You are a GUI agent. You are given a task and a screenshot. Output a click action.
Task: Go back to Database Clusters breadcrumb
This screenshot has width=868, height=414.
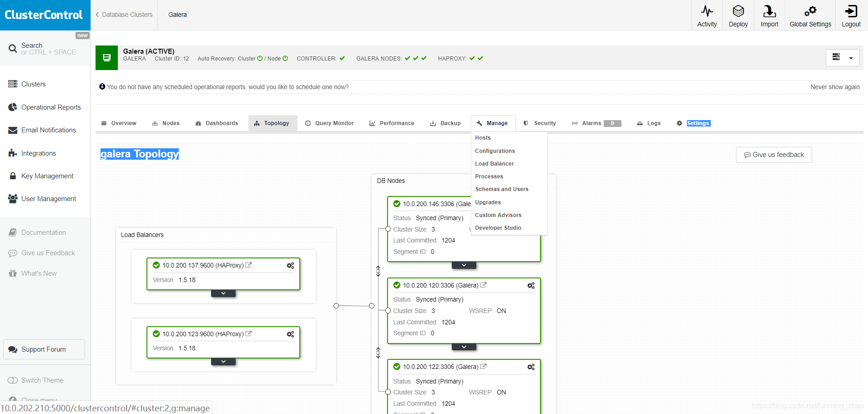(x=124, y=15)
